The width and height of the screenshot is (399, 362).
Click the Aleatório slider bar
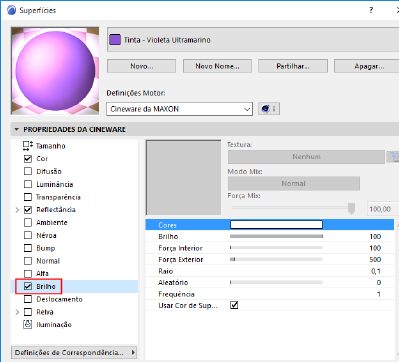coord(276,282)
